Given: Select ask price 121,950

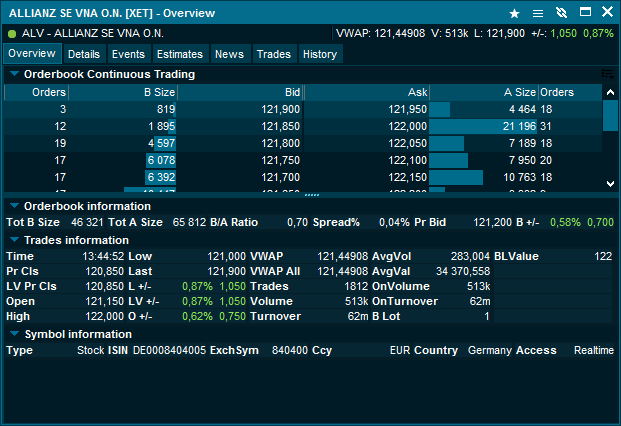Looking at the screenshot, I should (408, 109).
